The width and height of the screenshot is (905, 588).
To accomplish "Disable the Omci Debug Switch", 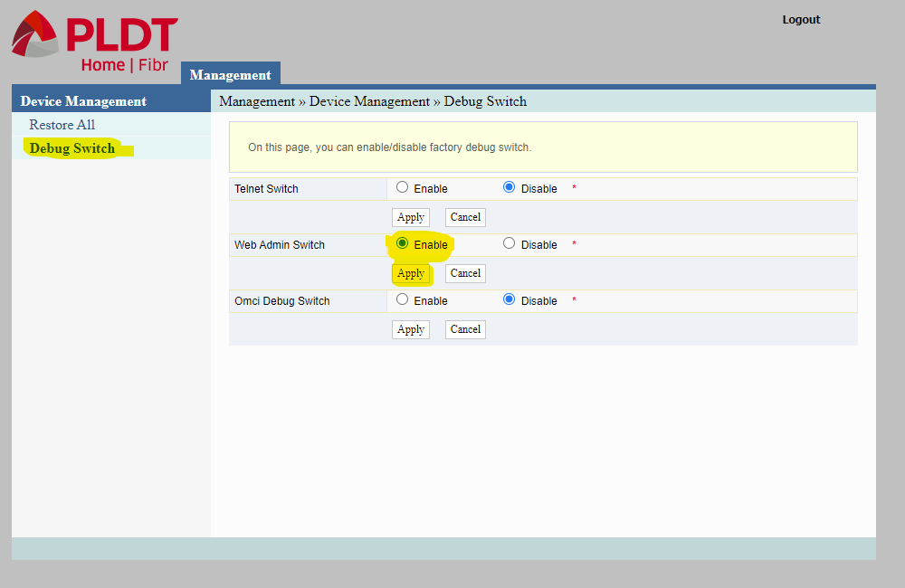I will pyautogui.click(x=509, y=299).
